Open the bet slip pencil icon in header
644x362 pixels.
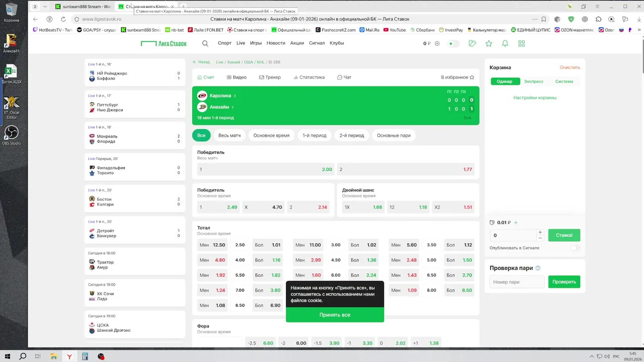(x=472, y=43)
